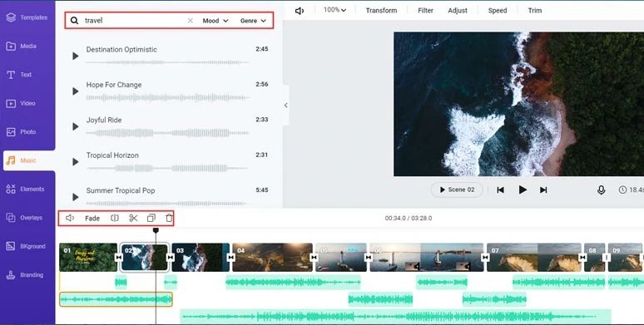
Task: Click the scissors split icon in the timeline toolbar
Action: 133,219
